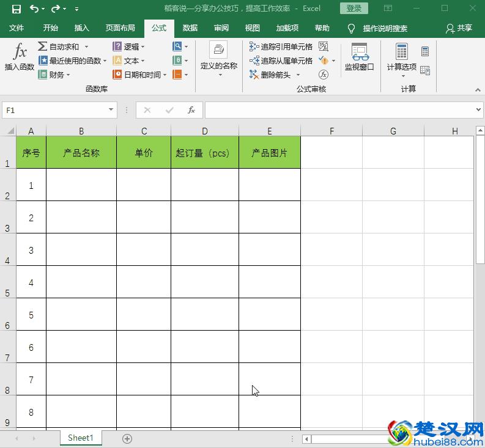Open the 财务 functions menu
This screenshot has width=485, height=448.
pos(54,75)
